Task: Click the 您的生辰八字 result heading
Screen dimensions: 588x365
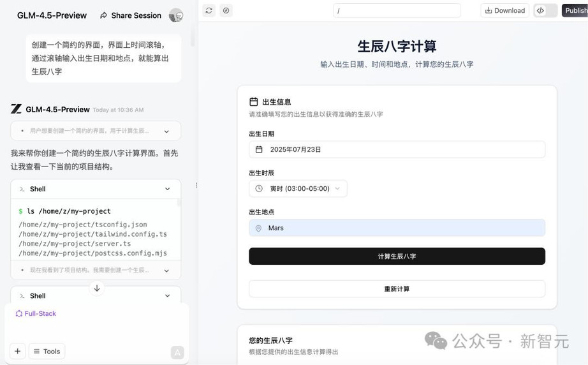Action: [271, 340]
